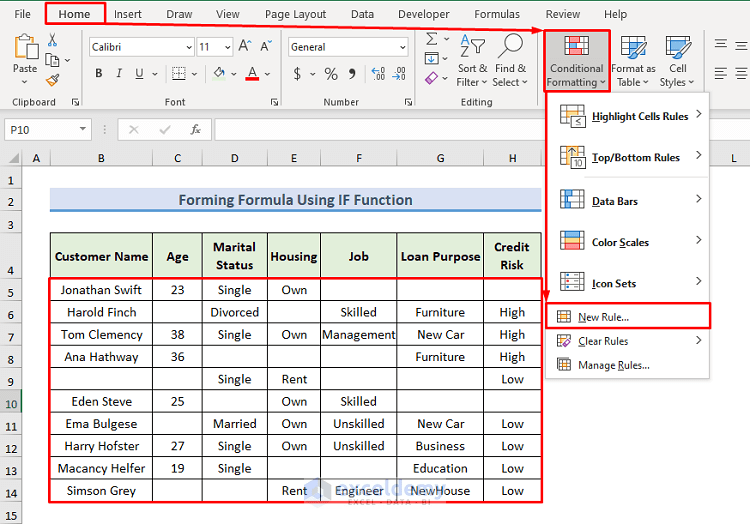Open the File tab
The width and height of the screenshot is (750, 524).
22,14
